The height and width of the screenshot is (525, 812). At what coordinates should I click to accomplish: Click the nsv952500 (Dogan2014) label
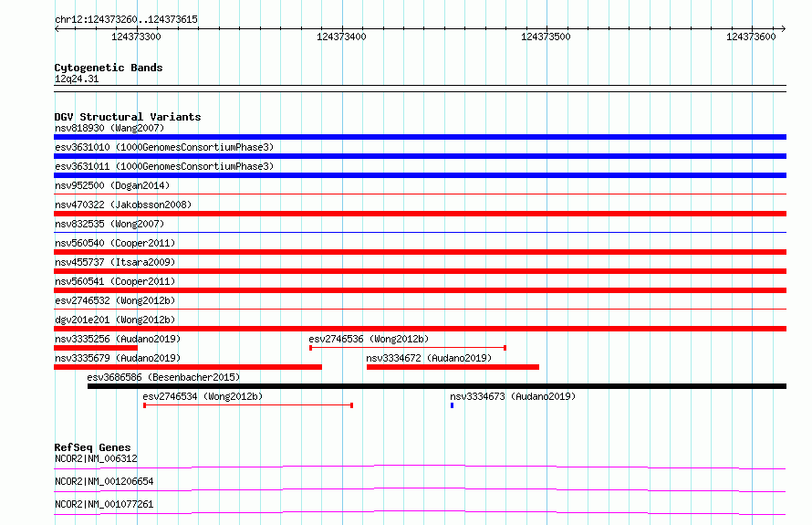(112, 185)
